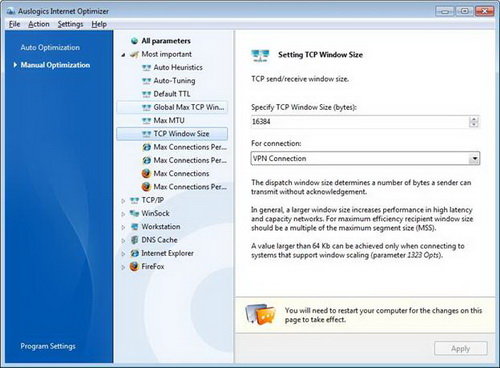Click the Internet Explorer group icon
The width and height of the screenshot is (500, 368).
[x=134, y=253]
